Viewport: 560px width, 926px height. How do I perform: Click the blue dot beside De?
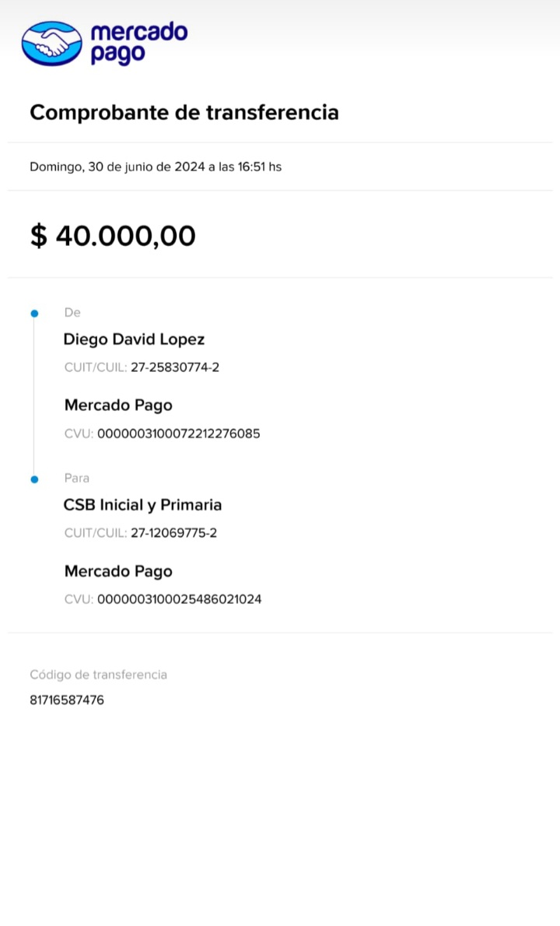point(34,314)
